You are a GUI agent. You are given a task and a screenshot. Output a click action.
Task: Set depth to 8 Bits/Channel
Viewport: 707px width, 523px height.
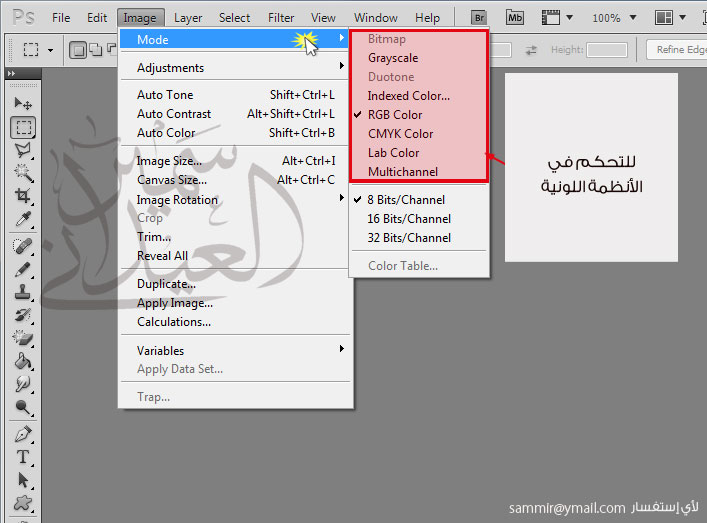[419, 200]
